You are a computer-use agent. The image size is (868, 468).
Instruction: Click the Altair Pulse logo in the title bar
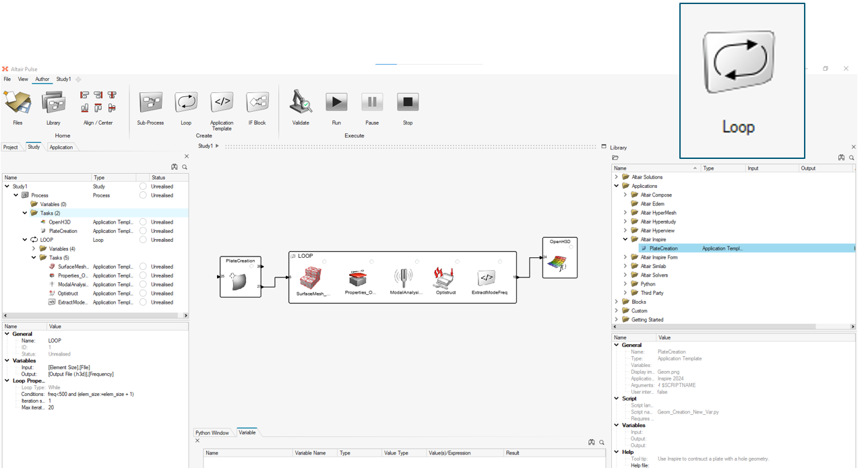5,69
